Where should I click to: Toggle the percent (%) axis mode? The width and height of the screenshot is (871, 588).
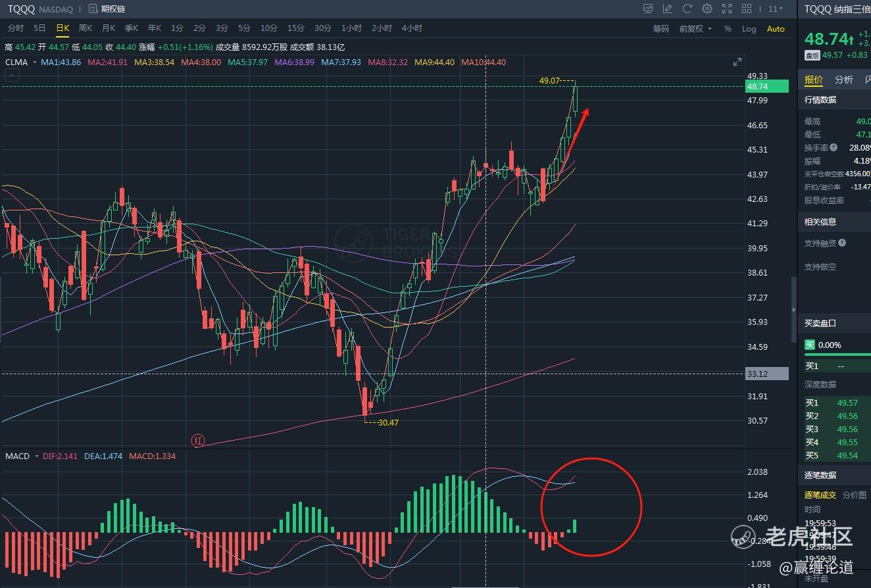tap(728, 29)
